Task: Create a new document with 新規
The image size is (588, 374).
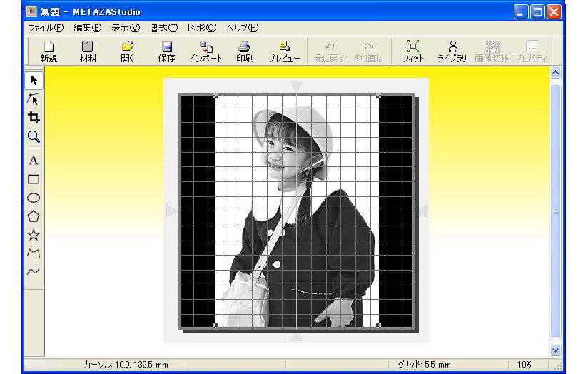Action: (49, 51)
